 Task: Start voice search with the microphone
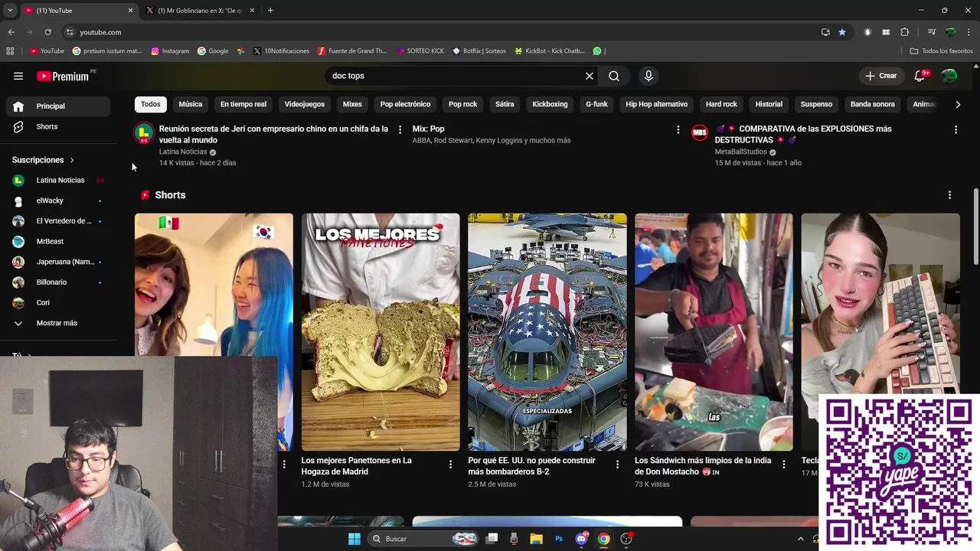[x=648, y=76]
